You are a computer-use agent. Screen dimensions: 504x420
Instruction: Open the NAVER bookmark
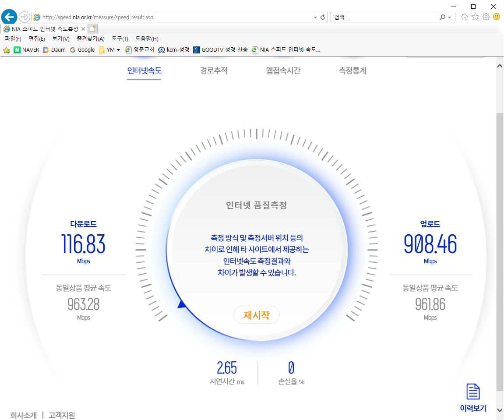(27, 50)
